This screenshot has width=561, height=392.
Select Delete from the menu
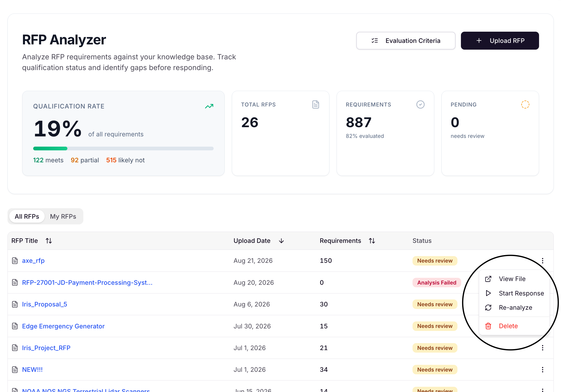[514, 326]
